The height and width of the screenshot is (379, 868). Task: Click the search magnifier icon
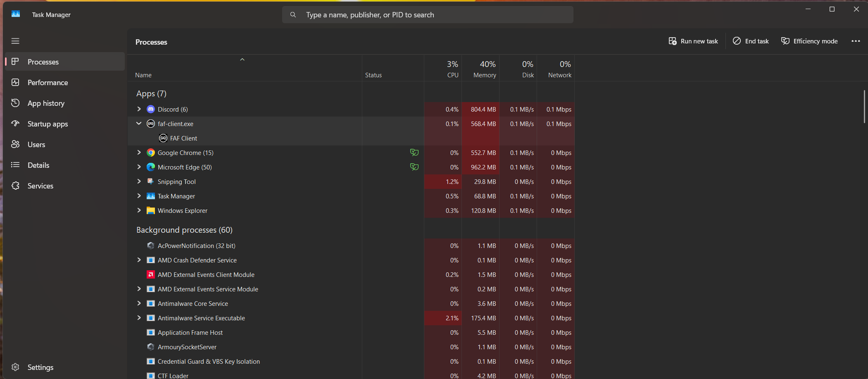point(293,15)
